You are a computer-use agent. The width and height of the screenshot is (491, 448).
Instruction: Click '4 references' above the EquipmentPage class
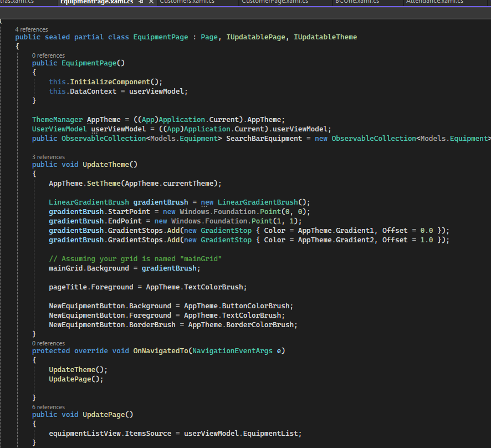[32, 29]
